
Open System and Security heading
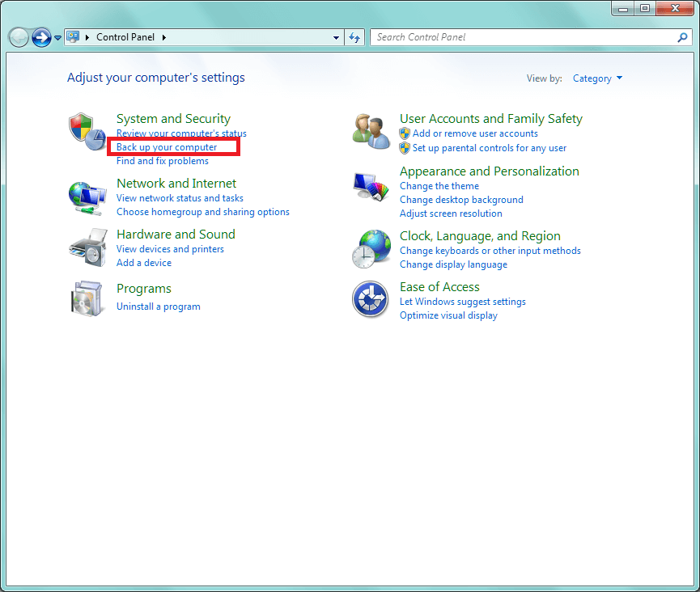coord(173,119)
